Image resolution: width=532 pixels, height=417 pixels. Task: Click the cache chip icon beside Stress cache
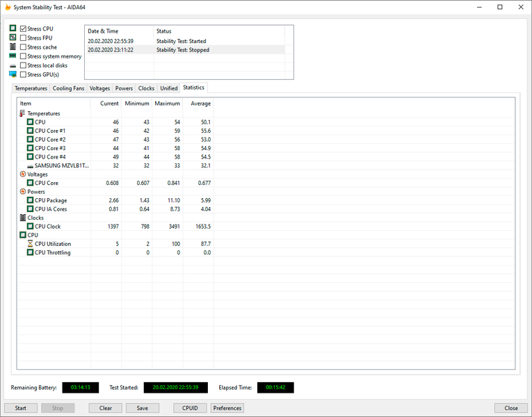click(13, 47)
